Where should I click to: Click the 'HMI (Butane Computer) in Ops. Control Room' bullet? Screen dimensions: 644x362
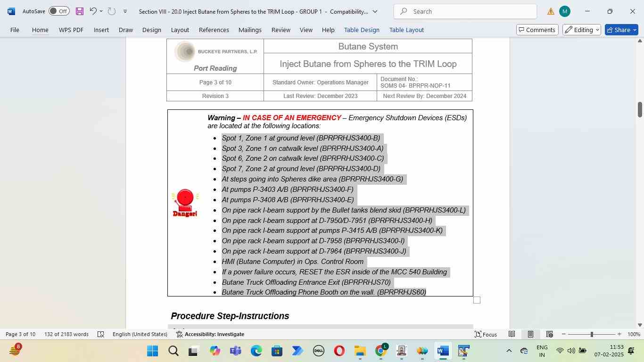(x=293, y=262)
